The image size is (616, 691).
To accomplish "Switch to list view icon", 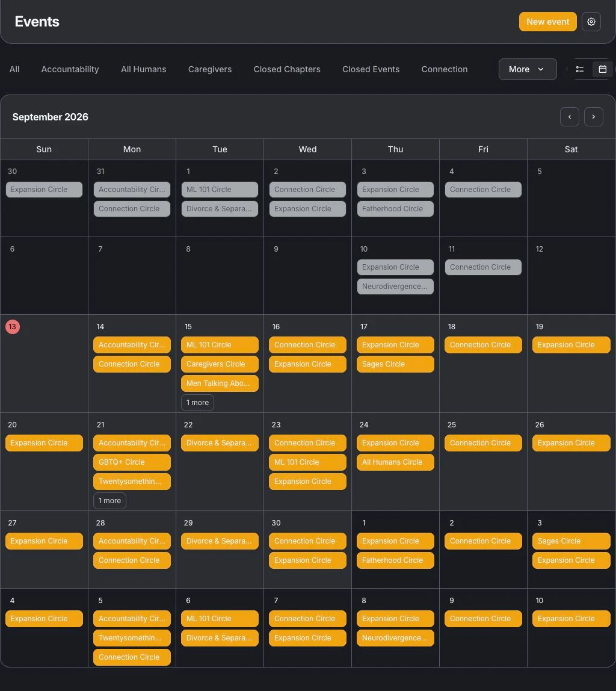I will point(580,69).
